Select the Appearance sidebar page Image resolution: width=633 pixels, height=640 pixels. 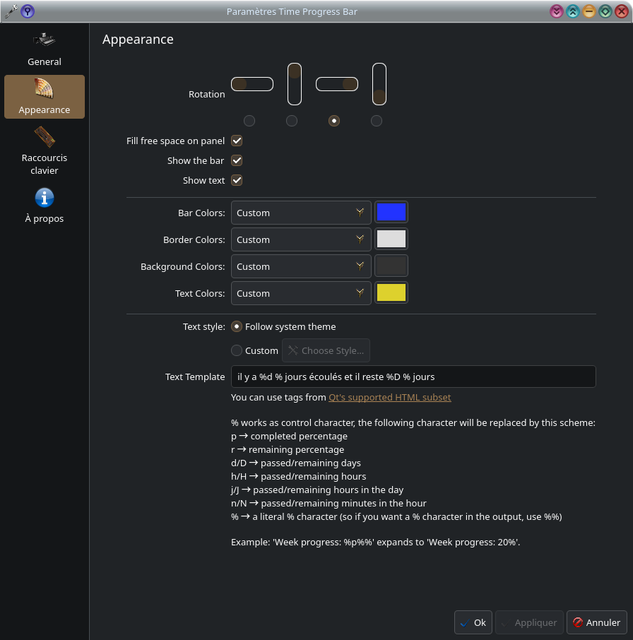(x=44, y=97)
